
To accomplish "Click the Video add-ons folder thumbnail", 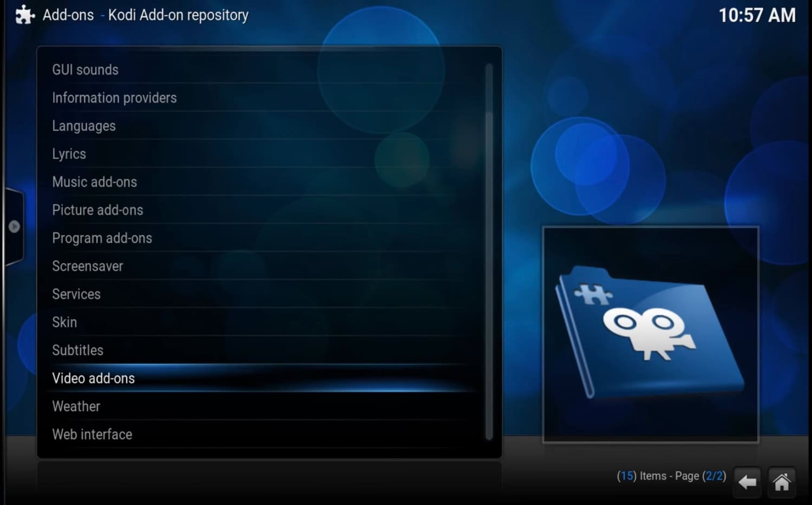I will coord(651,334).
